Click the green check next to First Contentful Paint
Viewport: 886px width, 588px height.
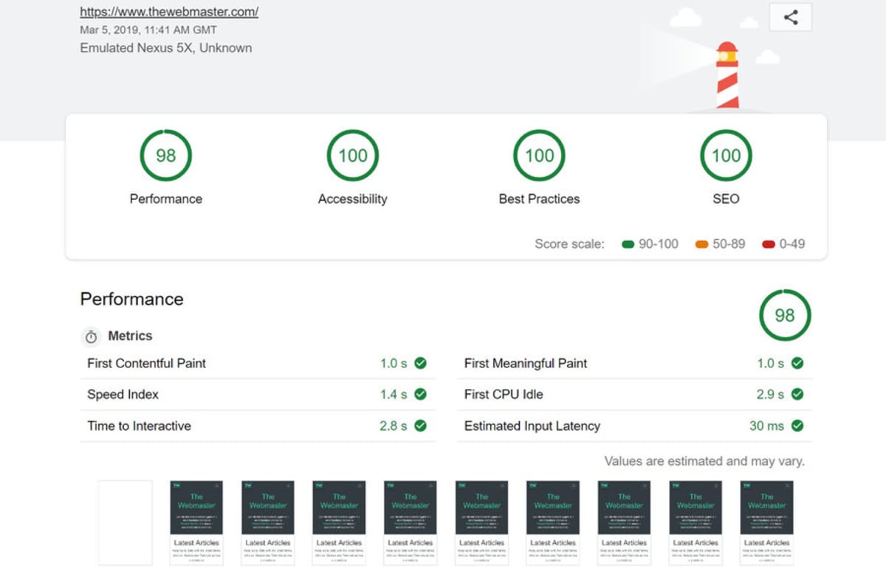click(420, 363)
